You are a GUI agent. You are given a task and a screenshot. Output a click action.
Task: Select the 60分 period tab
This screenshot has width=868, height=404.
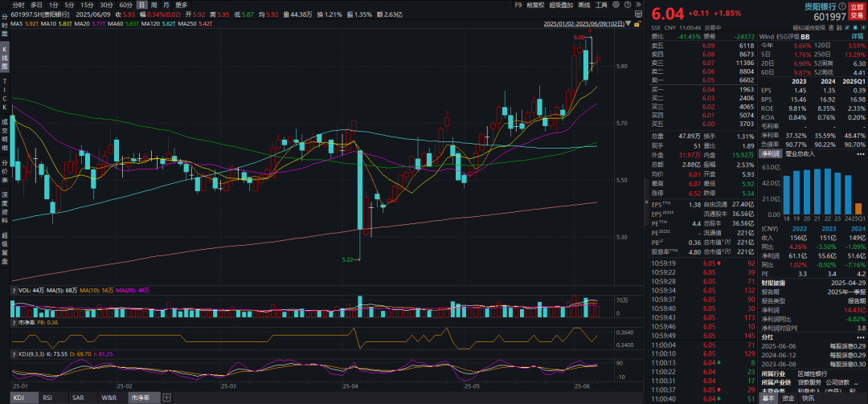click(125, 5)
